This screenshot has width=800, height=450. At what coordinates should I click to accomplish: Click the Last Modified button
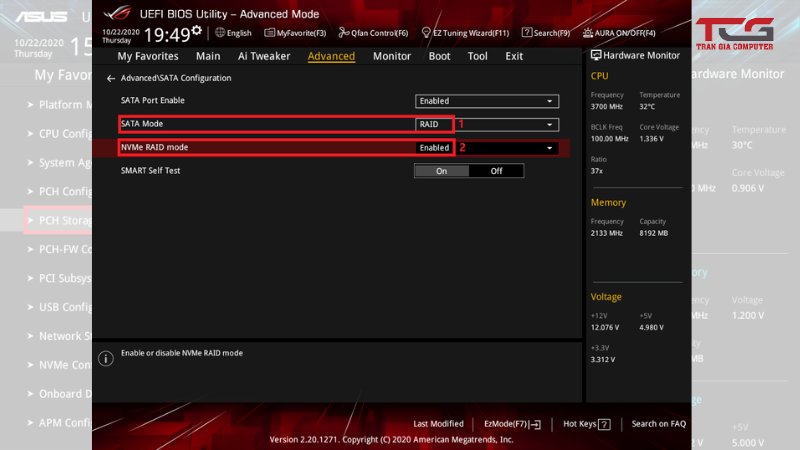coord(438,424)
